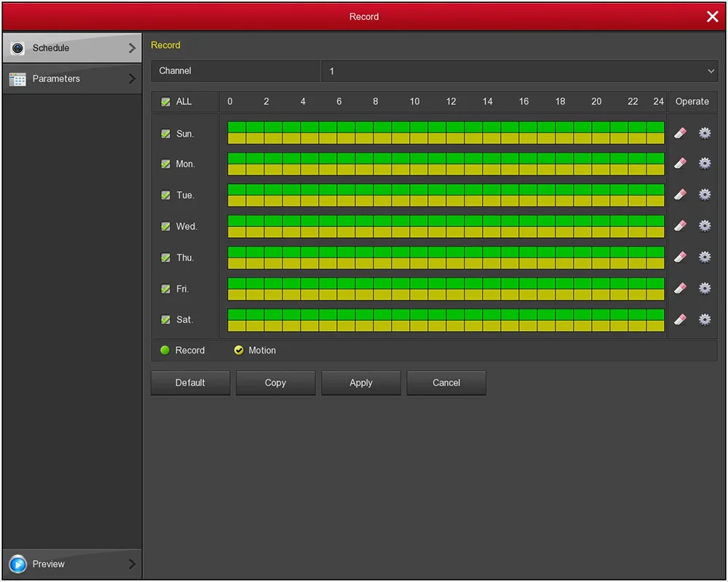Click the Saturday green record bar
Viewport: 728px width, 582px height.
(446, 314)
